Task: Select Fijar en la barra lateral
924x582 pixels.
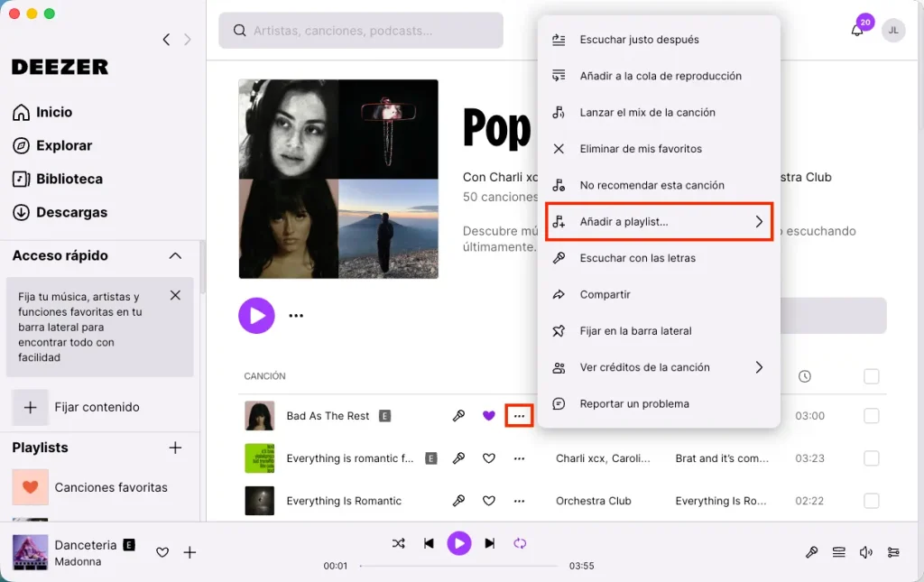Action: tap(659, 331)
